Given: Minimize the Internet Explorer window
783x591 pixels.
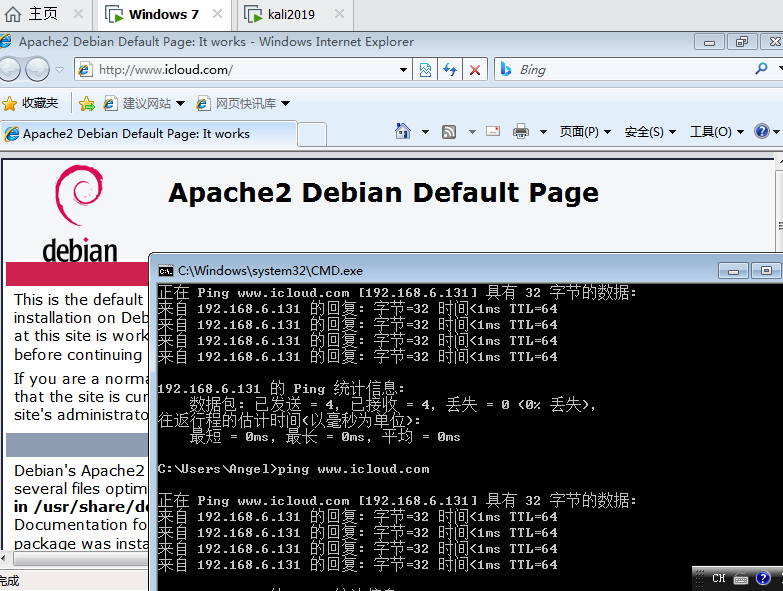Looking at the screenshot, I should (709, 42).
